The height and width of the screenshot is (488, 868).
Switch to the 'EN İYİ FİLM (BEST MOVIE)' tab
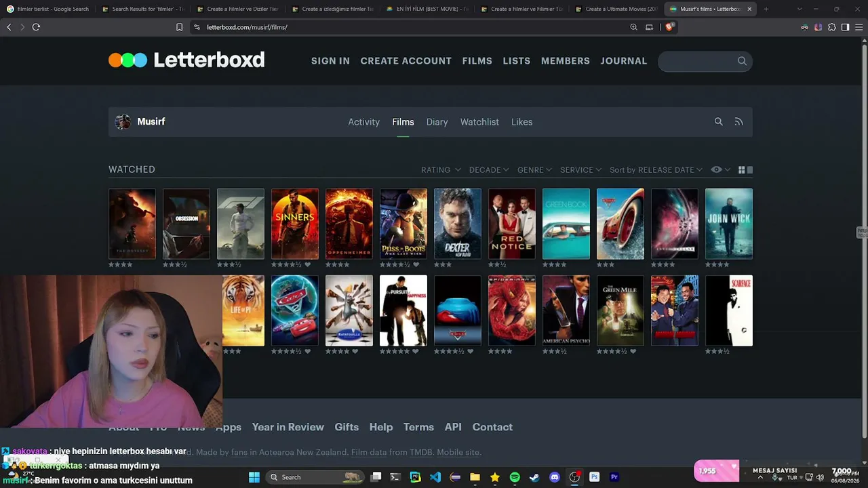click(427, 9)
